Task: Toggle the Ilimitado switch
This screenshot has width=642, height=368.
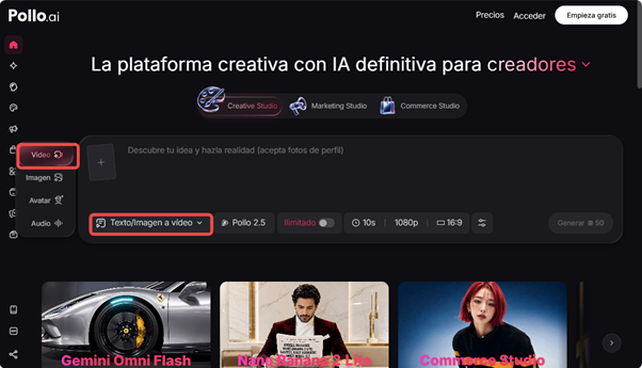Action: pos(326,223)
